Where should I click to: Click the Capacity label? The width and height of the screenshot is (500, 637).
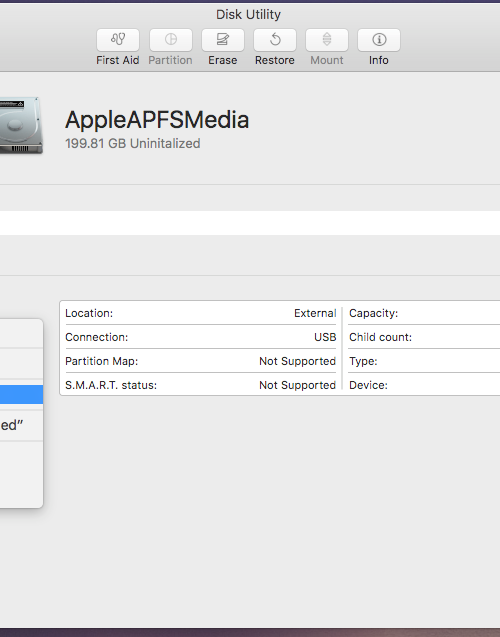374,313
